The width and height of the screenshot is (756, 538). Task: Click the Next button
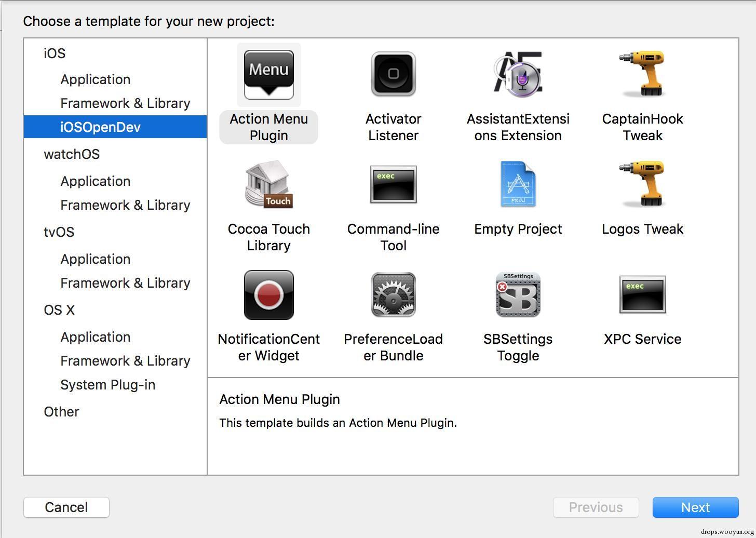point(695,507)
